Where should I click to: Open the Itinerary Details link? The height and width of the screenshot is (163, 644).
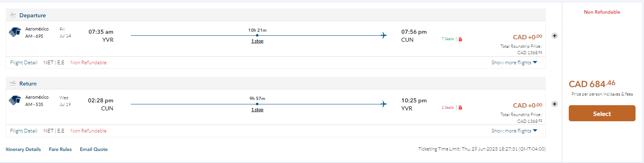(23, 149)
